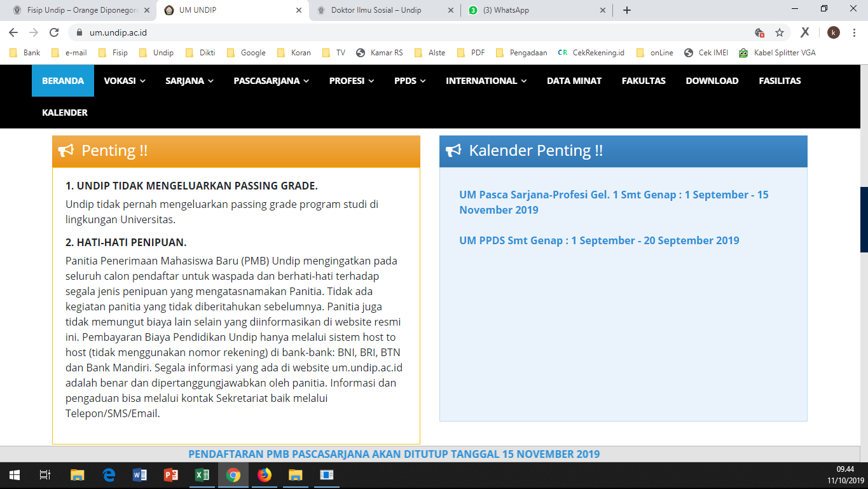Click the browser back arrow
The height and width of the screenshot is (489, 868).
point(13,32)
